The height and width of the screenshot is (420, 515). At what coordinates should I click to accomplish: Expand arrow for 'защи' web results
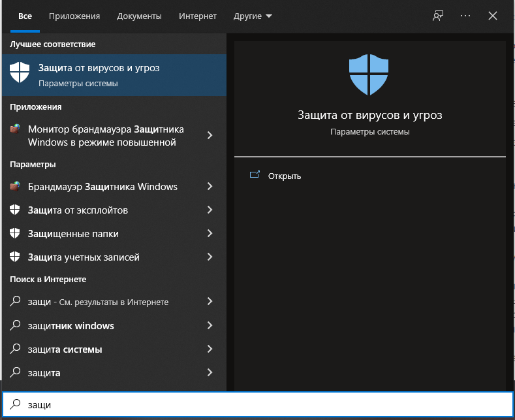click(x=210, y=301)
